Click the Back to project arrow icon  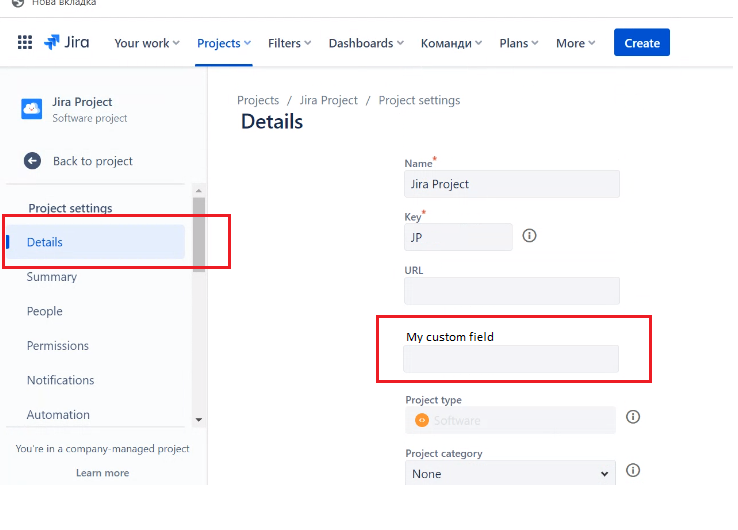(32, 161)
